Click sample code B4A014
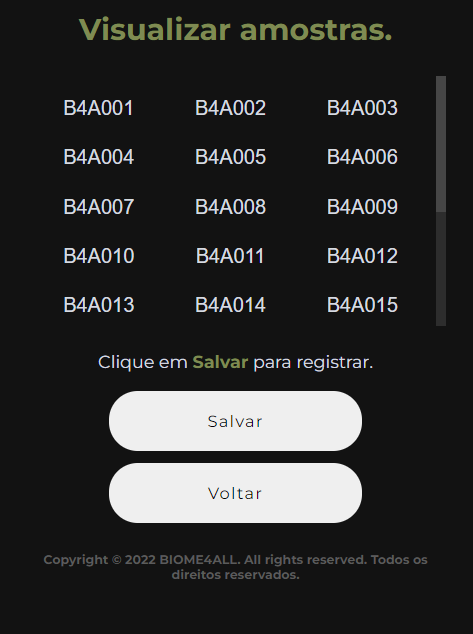473x634 pixels. tap(230, 304)
